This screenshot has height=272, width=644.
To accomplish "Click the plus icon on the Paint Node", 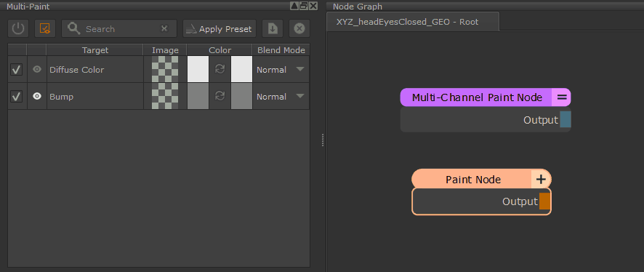I will tap(542, 179).
